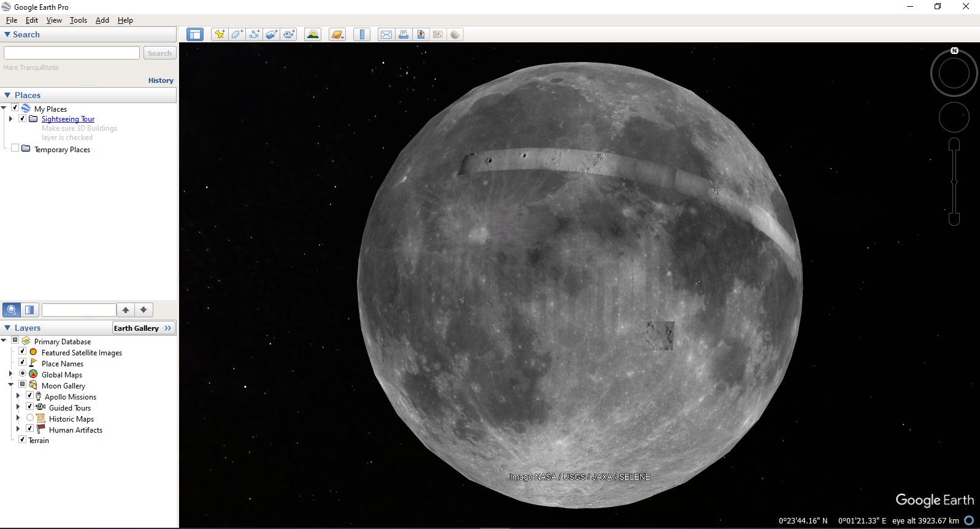
Task: Disable the Terrain layer checkbox
Action: point(23,439)
